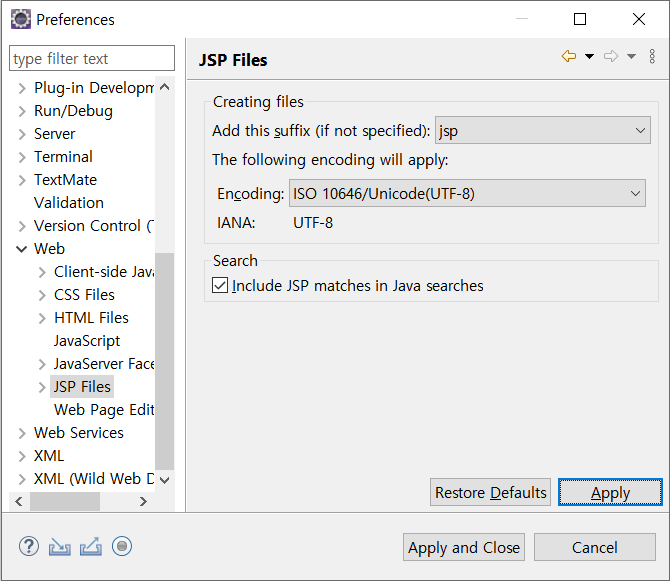This screenshot has height=581, width=670.
Task: Expand the XML (Wild Web Developer) node
Action: [22, 479]
